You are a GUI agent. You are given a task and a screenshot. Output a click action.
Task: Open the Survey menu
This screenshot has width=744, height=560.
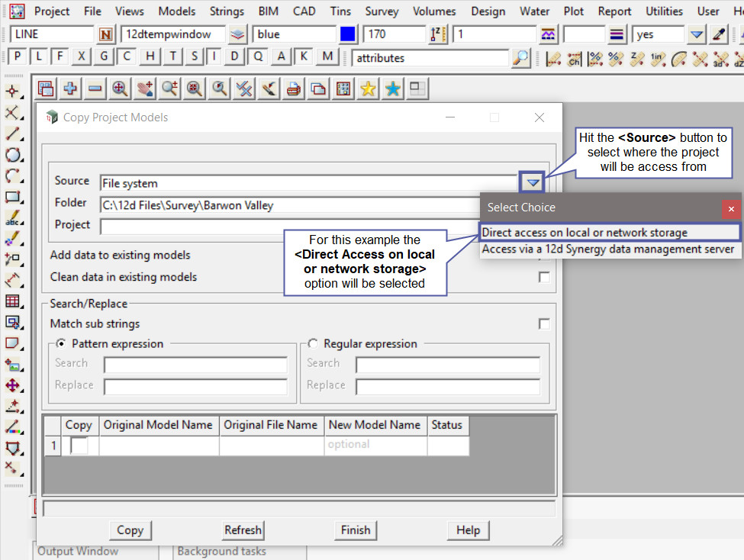[x=382, y=11]
